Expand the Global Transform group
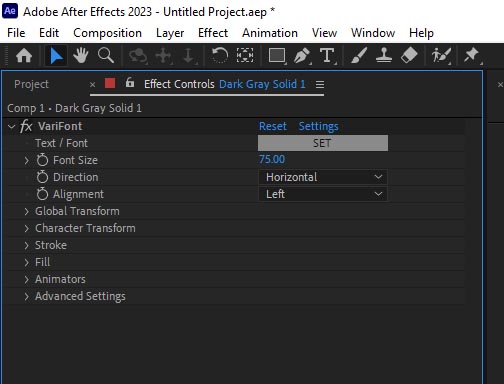 click(x=27, y=211)
